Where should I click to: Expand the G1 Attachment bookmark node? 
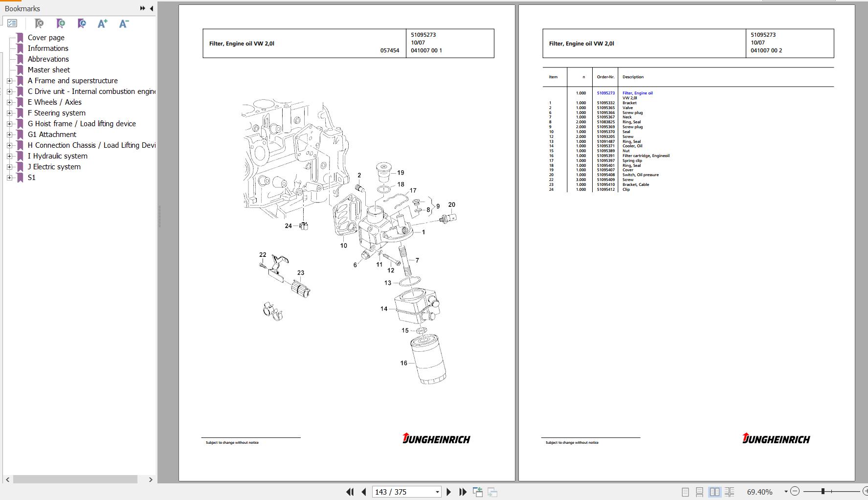coord(9,135)
